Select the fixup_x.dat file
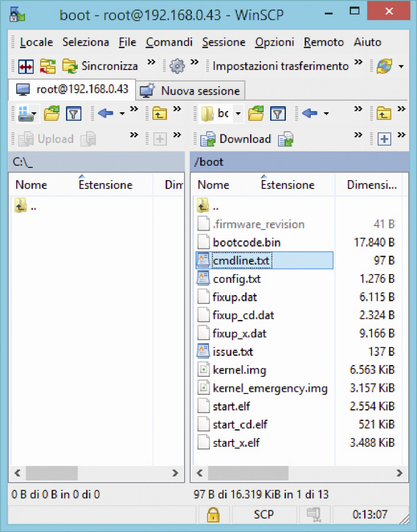The width and height of the screenshot is (417, 532). point(240,334)
